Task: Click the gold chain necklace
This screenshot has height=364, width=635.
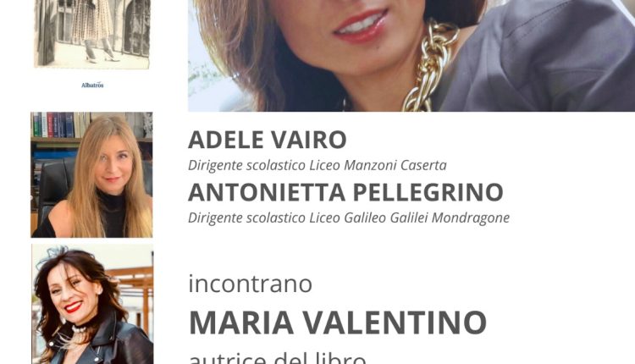Action: 430,65
